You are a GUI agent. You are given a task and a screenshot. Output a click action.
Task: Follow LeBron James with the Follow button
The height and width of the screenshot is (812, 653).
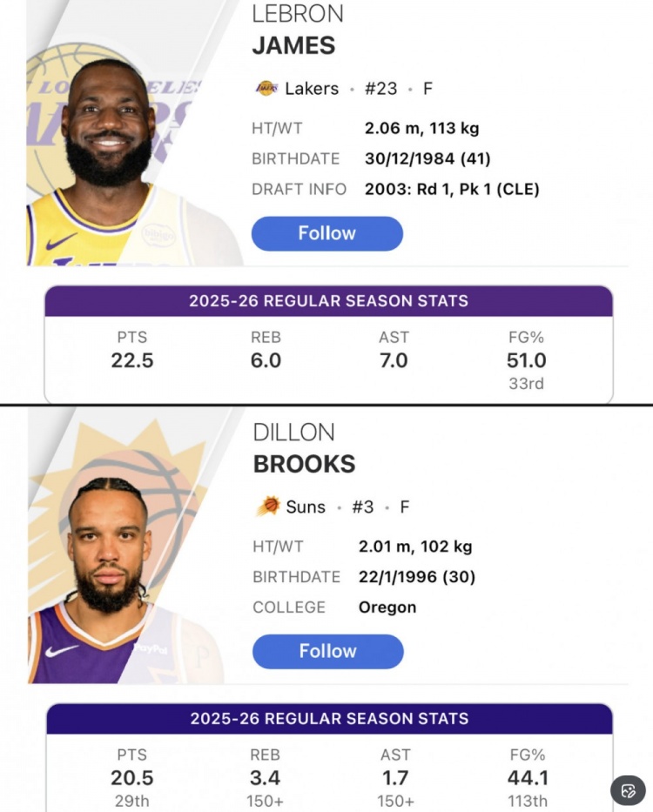327,233
